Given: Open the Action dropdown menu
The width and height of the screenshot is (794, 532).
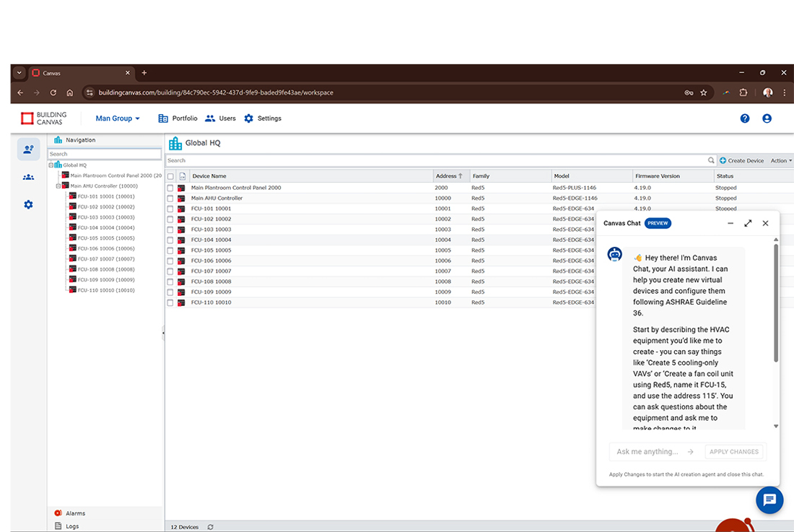Looking at the screenshot, I should (781, 161).
